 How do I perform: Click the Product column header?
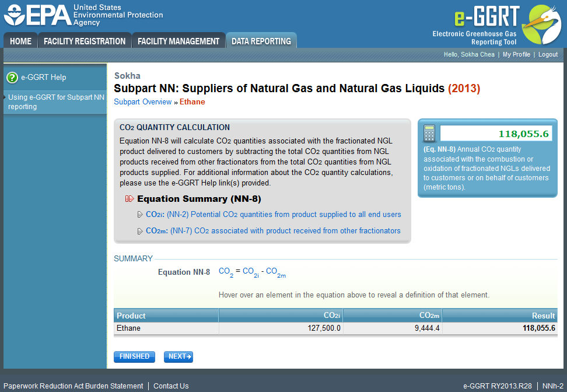(166, 316)
